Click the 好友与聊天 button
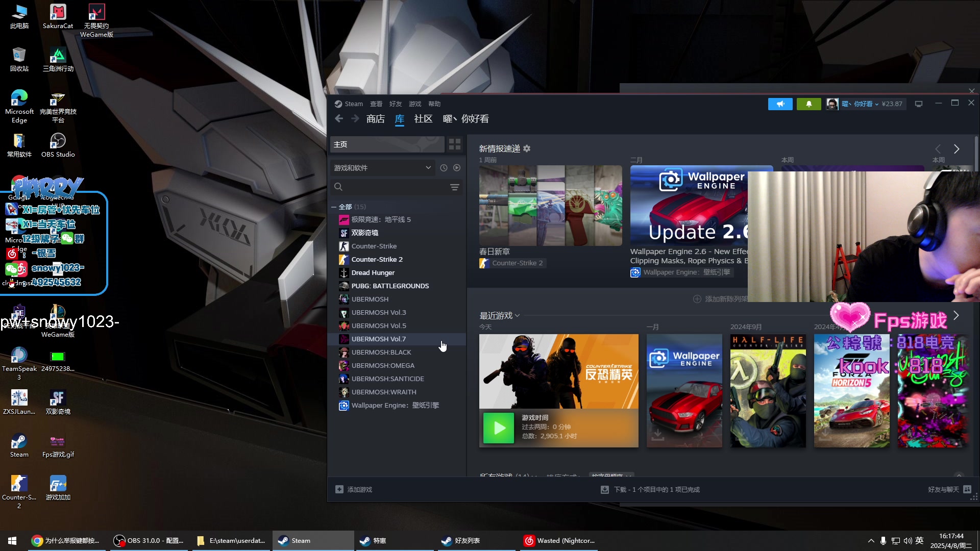 coord(949,489)
